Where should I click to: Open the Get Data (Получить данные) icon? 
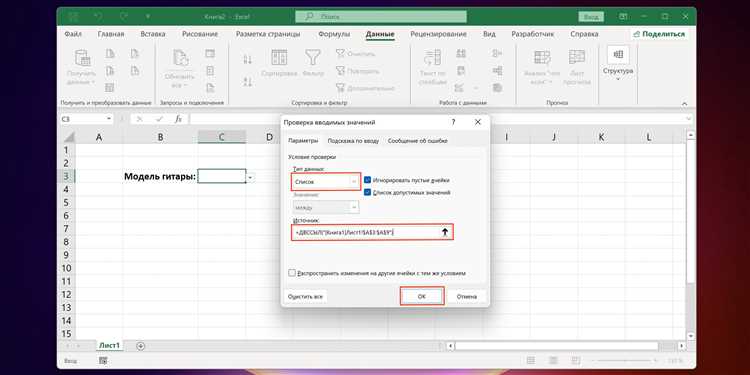click(82, 58)
